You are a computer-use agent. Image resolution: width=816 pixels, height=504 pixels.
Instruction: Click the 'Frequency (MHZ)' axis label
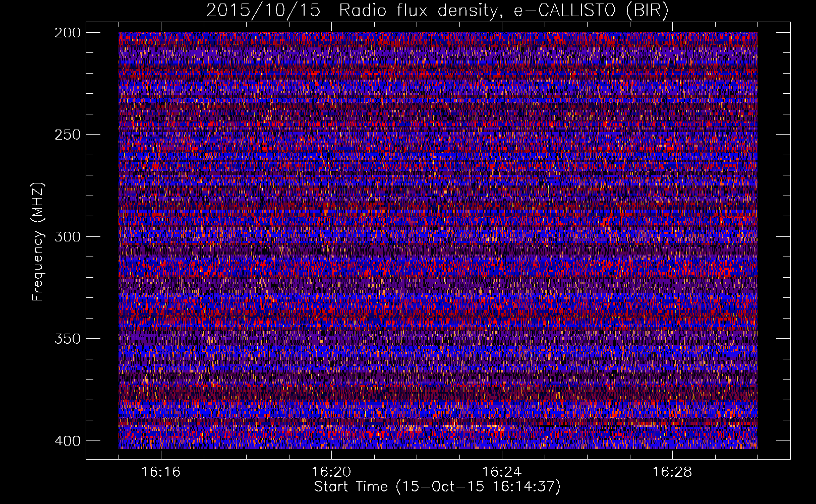(x=38, y=241)
